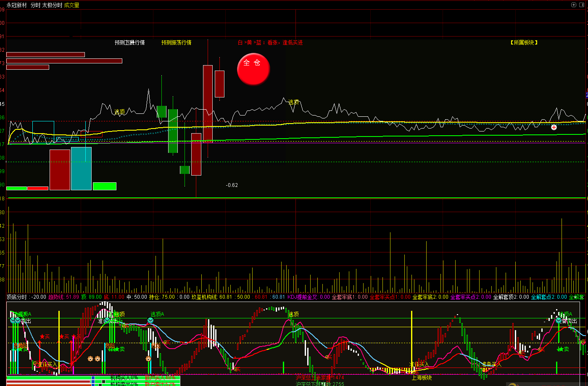
Task: Click the 逃顶 label on the main price line right of the candles
Action: click(293, 102)
